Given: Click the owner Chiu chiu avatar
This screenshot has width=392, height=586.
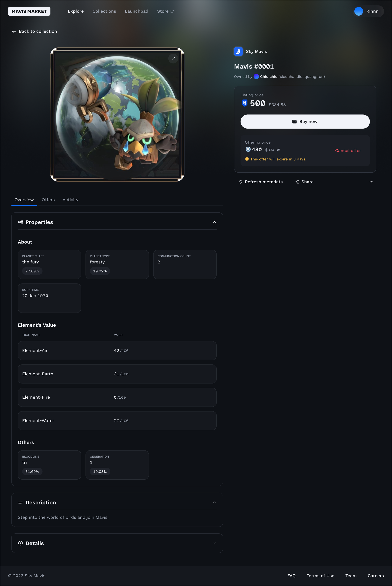Looking at the screenshot, I should (256, 76).
